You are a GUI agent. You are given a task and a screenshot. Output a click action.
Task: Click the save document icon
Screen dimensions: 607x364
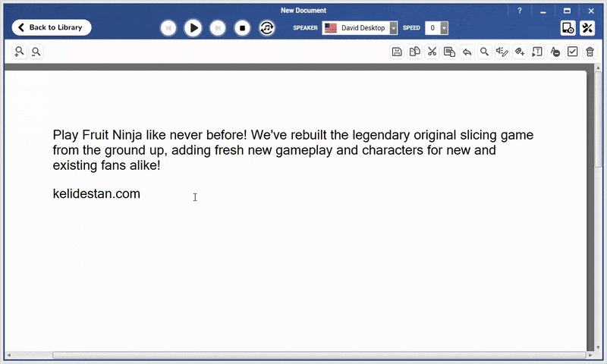coord(397,52)
